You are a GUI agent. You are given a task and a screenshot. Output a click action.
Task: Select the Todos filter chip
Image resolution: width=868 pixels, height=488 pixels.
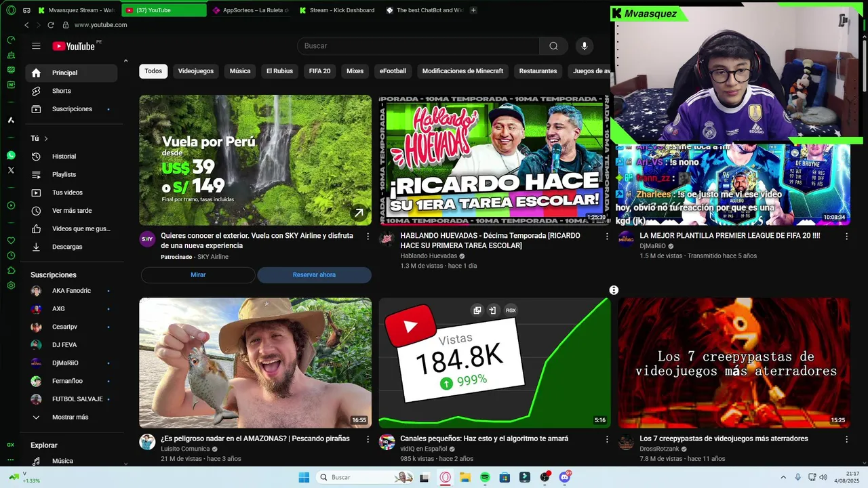(153, 71)
